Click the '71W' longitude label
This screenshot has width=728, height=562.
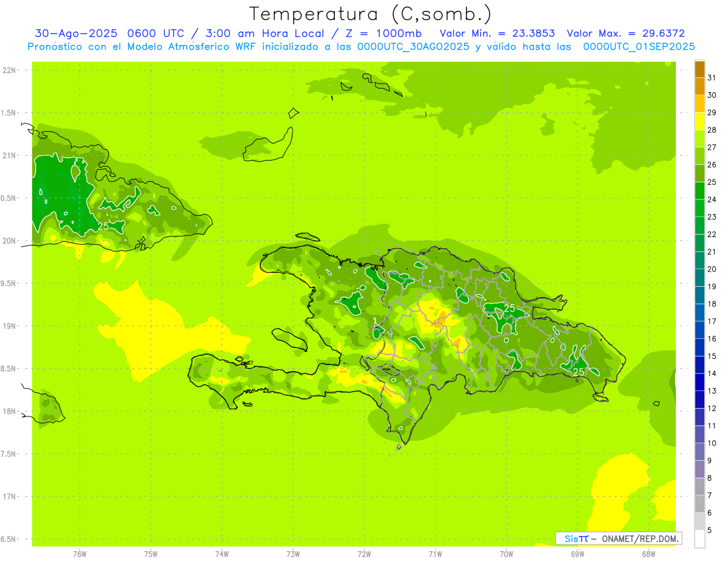(435, 554)
